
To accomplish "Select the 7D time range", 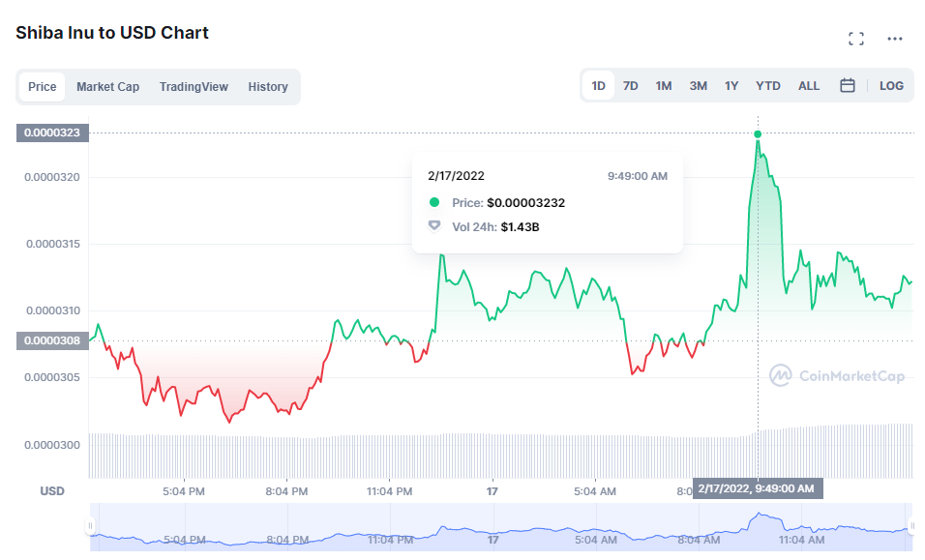I will (631, 85).
